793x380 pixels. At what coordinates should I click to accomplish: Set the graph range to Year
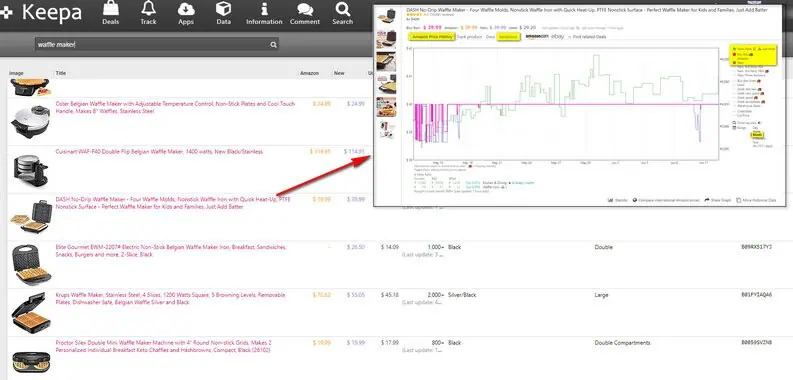coord(756,143)
